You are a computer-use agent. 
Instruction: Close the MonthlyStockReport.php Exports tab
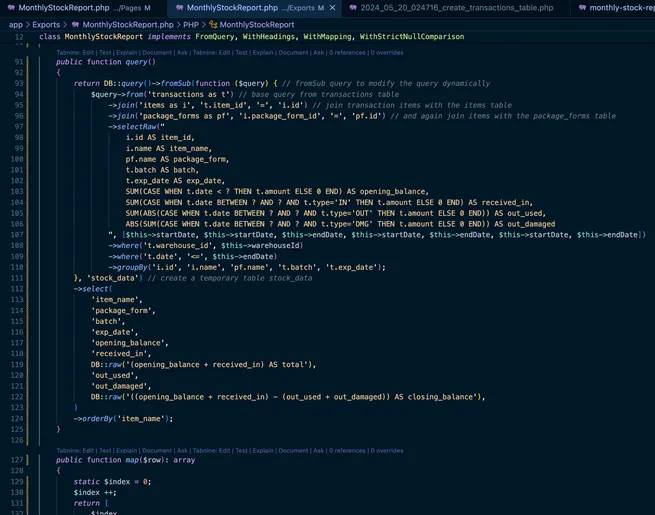pos(333,8)
